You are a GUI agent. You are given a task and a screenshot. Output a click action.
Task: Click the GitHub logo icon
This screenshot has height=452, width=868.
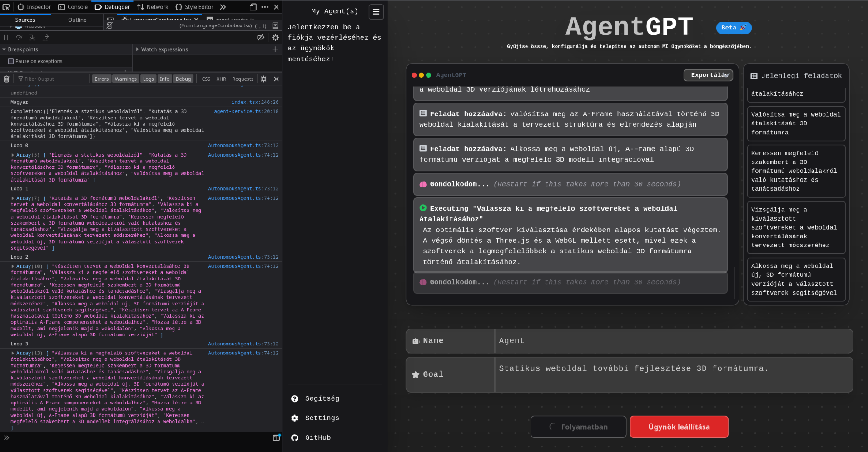pos(294,438)
